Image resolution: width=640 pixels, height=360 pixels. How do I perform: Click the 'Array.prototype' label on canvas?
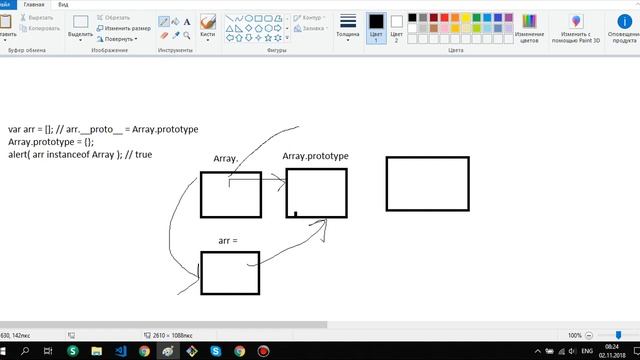(316, 156)
